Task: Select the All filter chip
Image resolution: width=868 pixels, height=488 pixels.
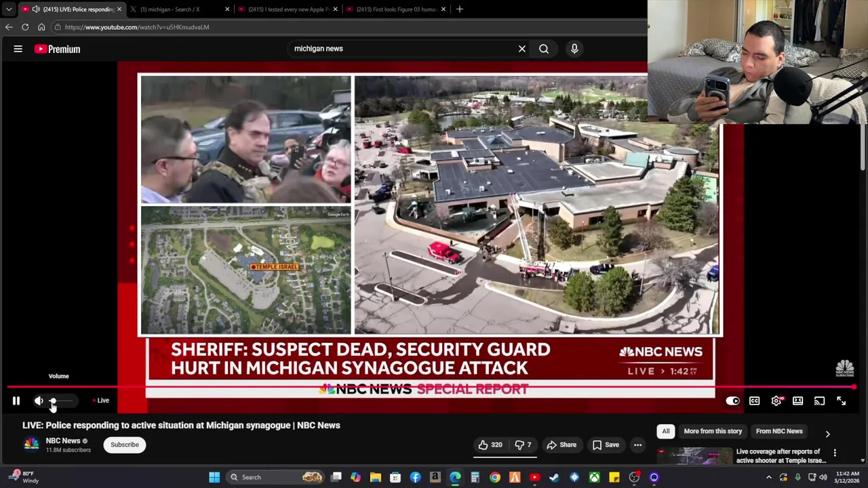Action: coord(666,431)
